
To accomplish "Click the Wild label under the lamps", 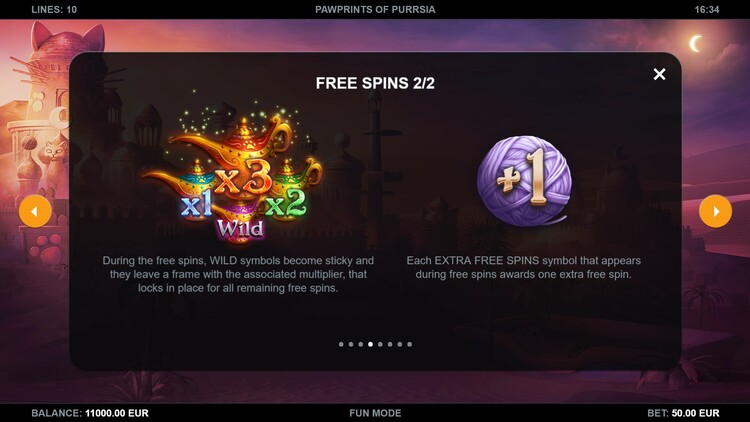I will point(240,228).
